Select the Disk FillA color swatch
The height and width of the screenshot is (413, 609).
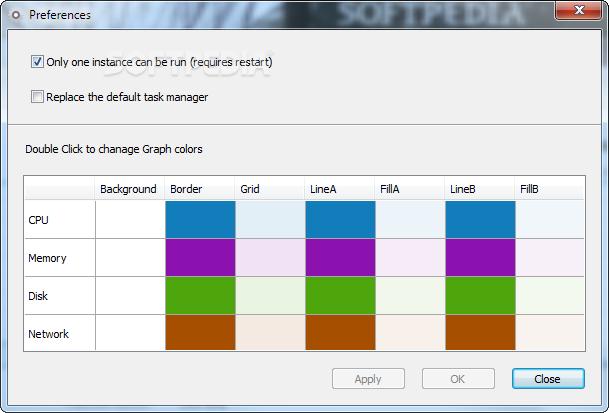pos(410,296)
